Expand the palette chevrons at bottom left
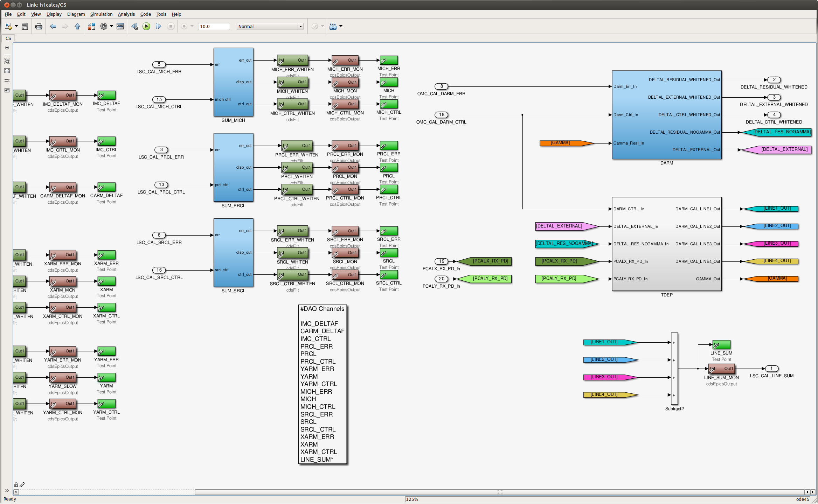 click(7, 490)
